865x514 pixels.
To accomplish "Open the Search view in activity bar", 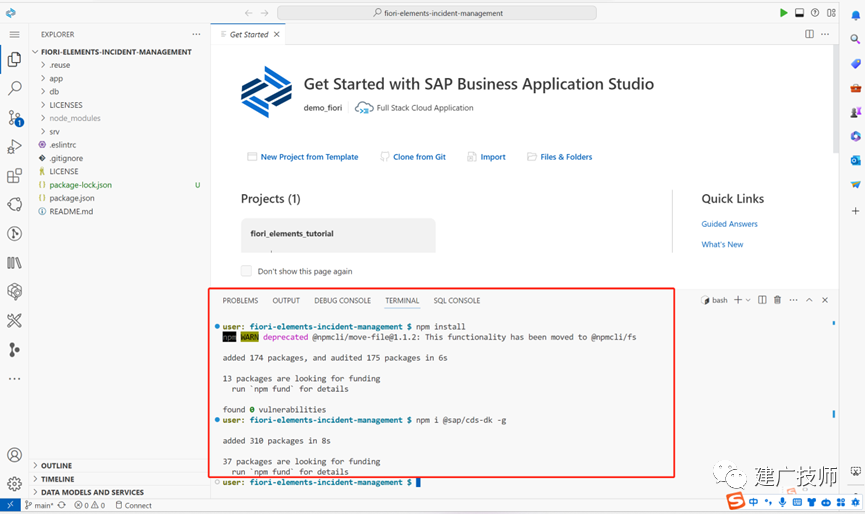I will tap(14, 88).
